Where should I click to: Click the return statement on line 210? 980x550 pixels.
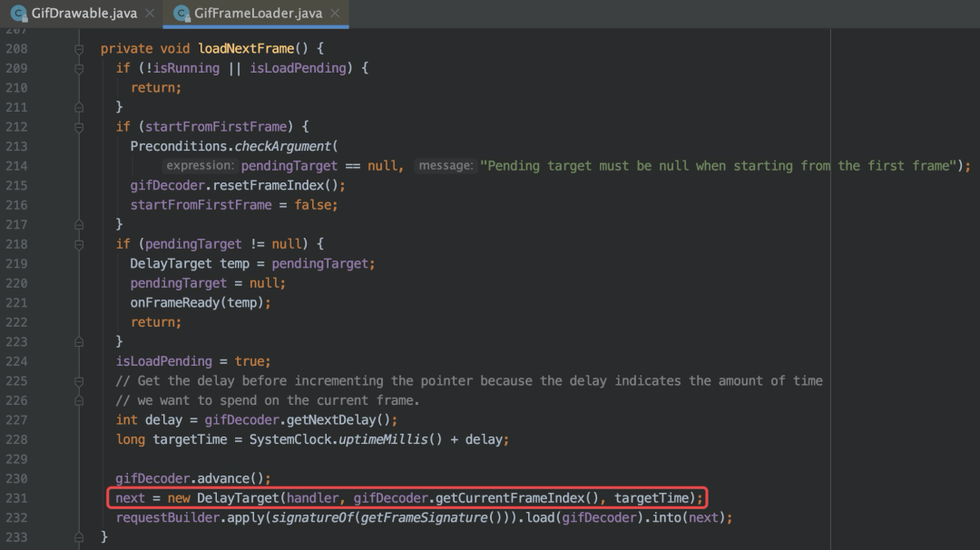pos(156,88)
